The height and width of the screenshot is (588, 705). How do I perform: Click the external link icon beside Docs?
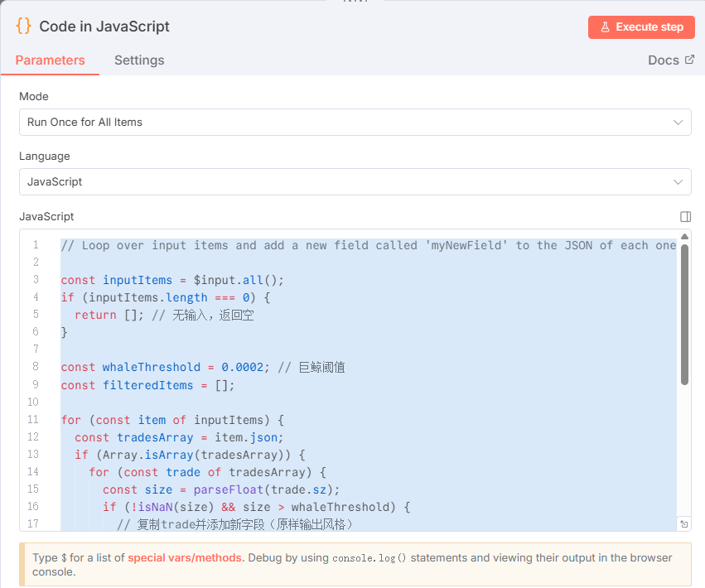pos(689,60)
